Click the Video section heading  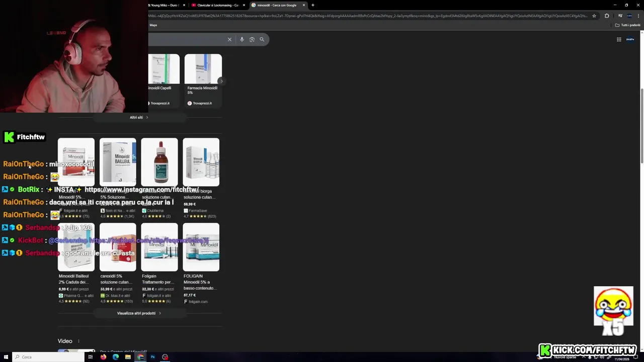[x=65, y=341]
